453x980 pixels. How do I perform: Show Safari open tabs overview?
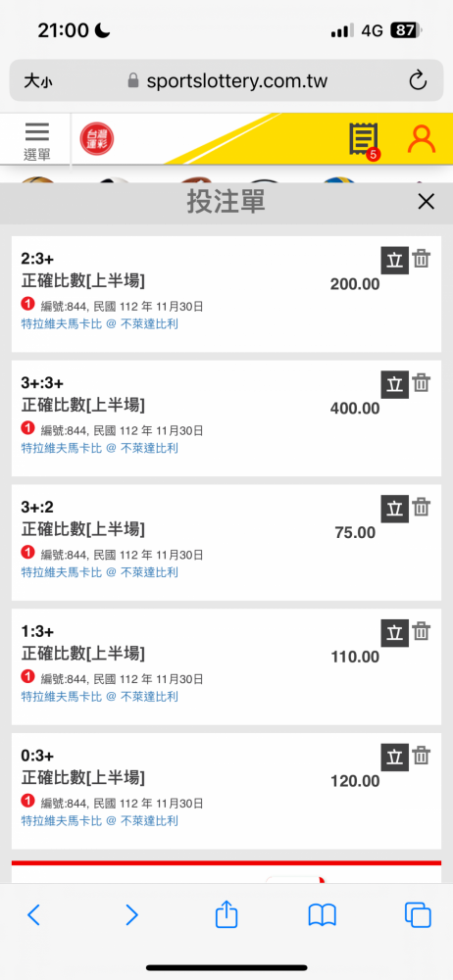(x=418, y=915)
